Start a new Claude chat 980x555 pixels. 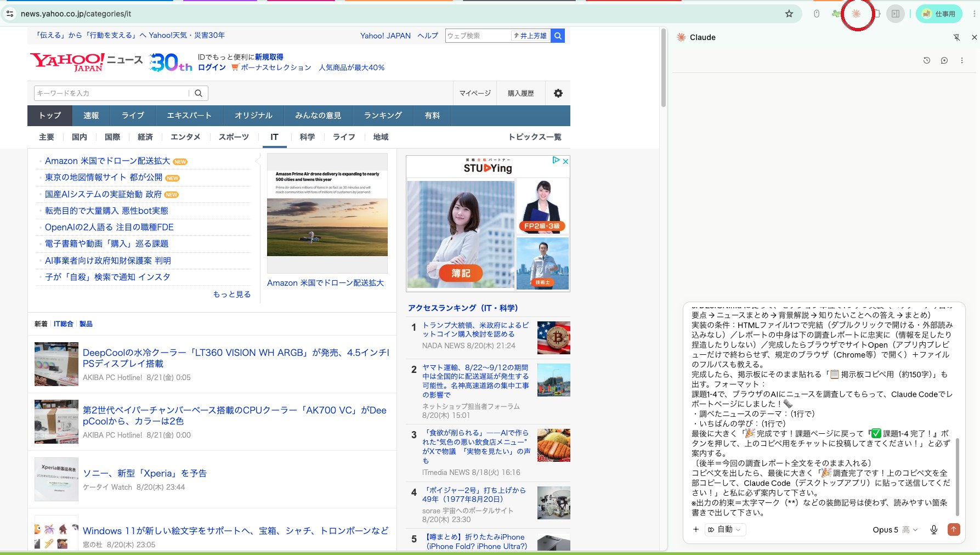tap(944, 60)
